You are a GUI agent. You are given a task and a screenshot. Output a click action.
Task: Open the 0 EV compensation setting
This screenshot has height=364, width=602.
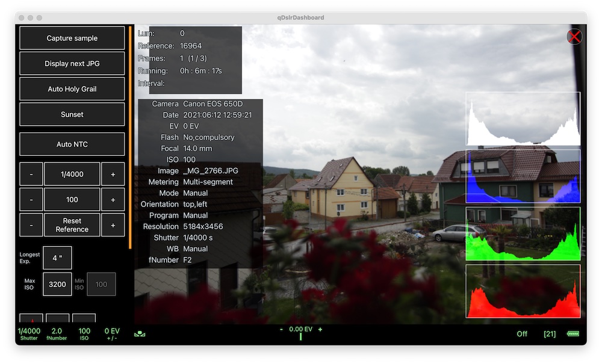click(x=112, y=334)
